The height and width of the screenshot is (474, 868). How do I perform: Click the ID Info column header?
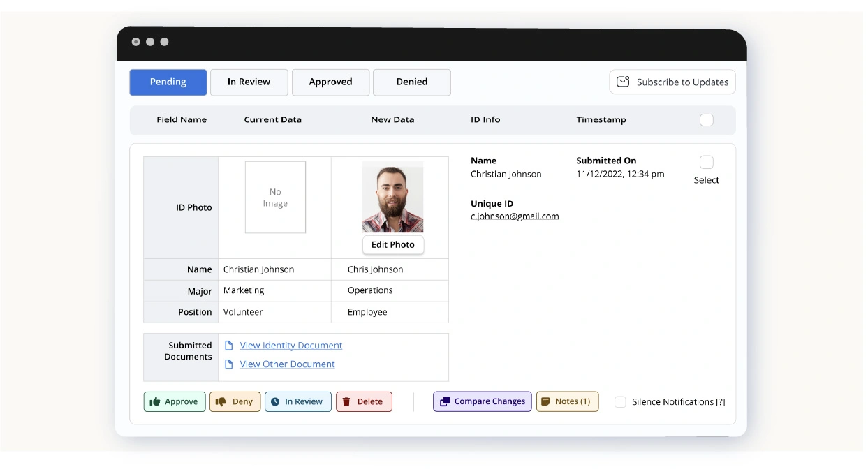(485, 120)
